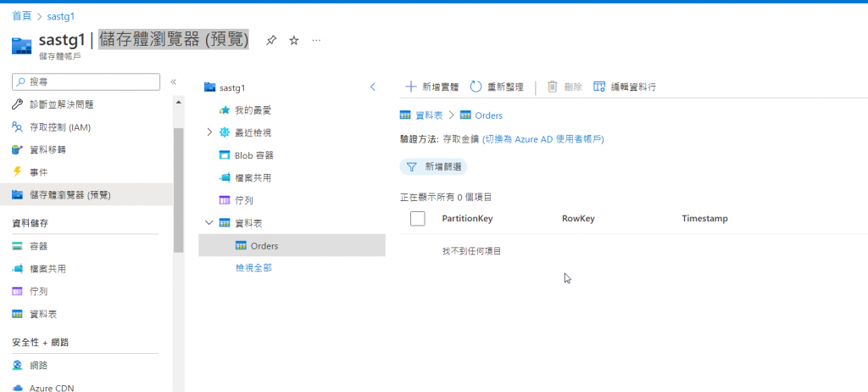
Task: Click the left menu scroll up arrow
Action: click(178, 103)
